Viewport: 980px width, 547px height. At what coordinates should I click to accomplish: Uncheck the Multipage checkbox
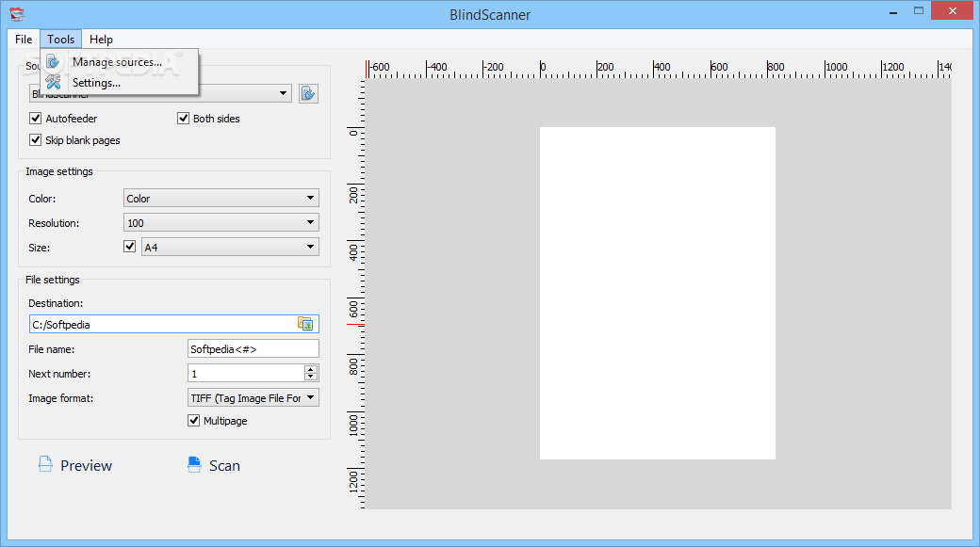click(194, 420)
